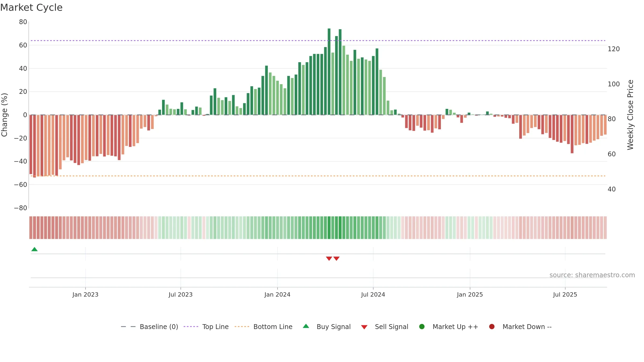Click the last pink cell of the heatmap strip
Screen dimensions: 644x362
click(x=605, y=228)
